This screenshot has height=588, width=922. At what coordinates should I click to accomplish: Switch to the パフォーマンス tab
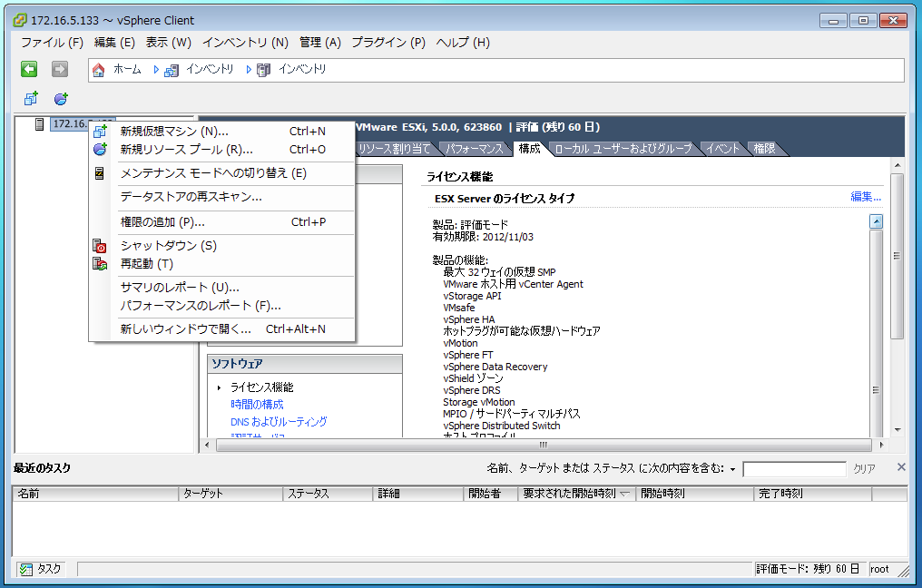coord(475,149)
